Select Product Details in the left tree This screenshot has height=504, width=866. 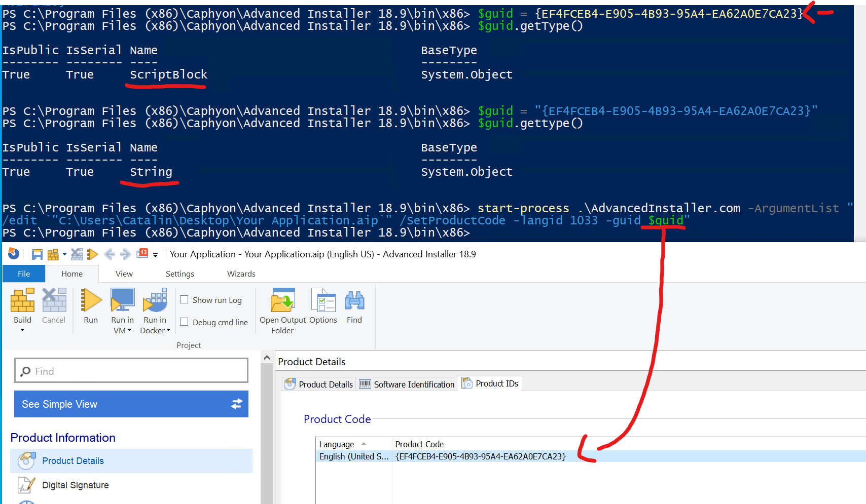click(131, 461)
